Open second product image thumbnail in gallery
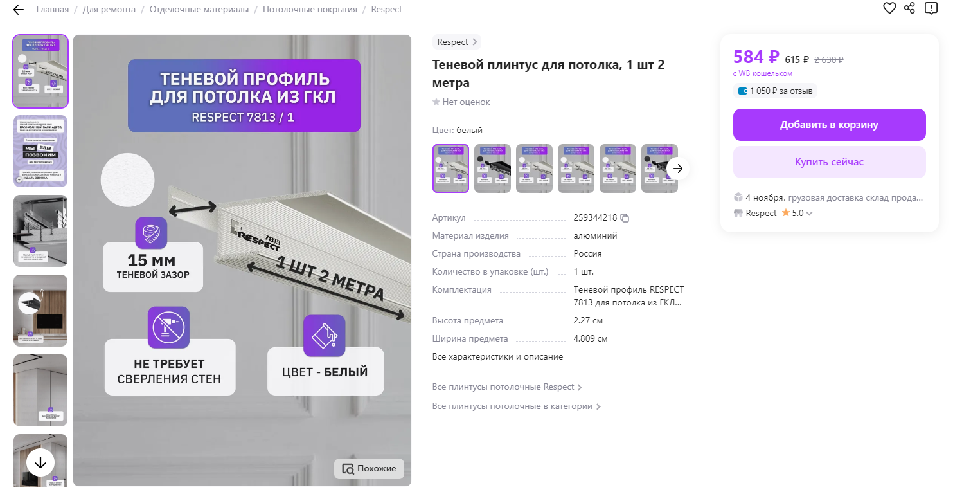Screen dimensions: 980x492 (40, 151)
